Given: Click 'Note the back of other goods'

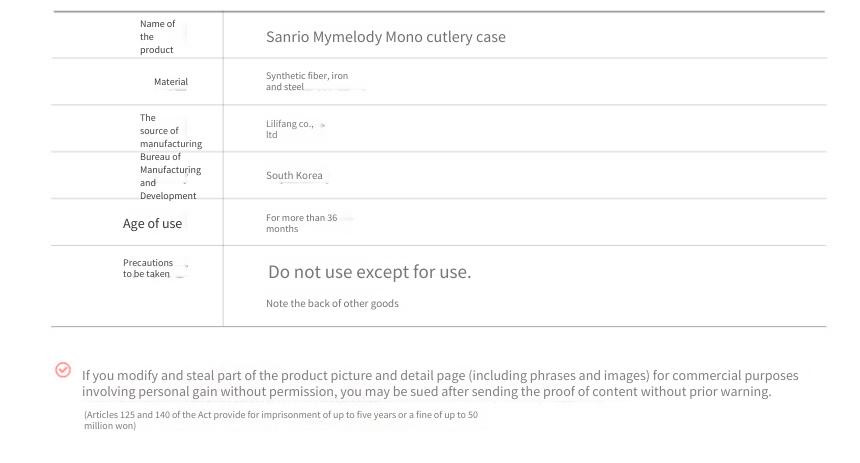Looking at the screenshot, I should [332, 303].
